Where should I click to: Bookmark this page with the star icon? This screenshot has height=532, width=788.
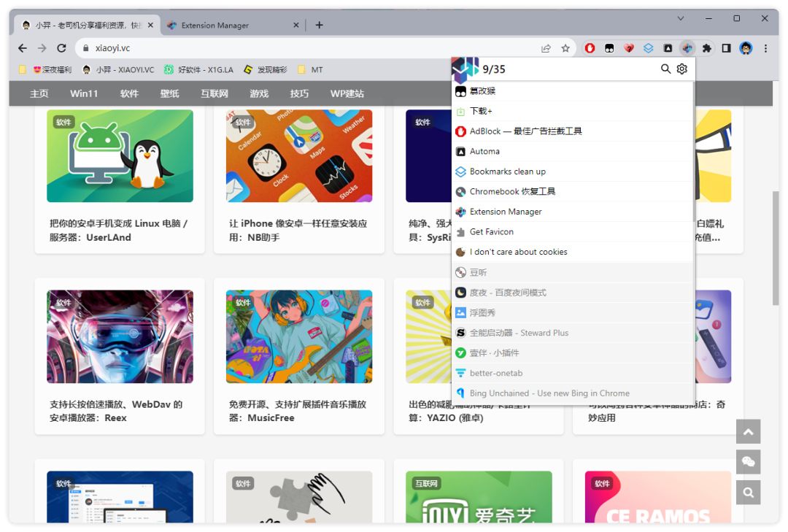coord(565,48)
